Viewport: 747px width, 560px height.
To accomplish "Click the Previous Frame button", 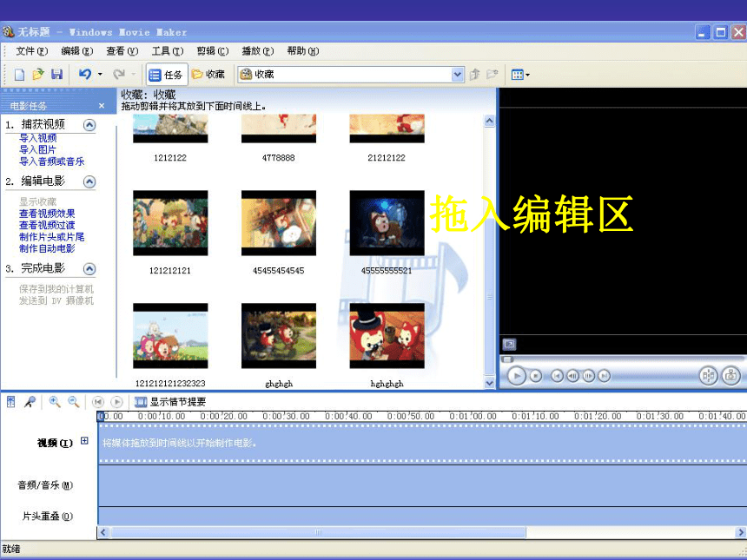I will (x=572, y=376).
